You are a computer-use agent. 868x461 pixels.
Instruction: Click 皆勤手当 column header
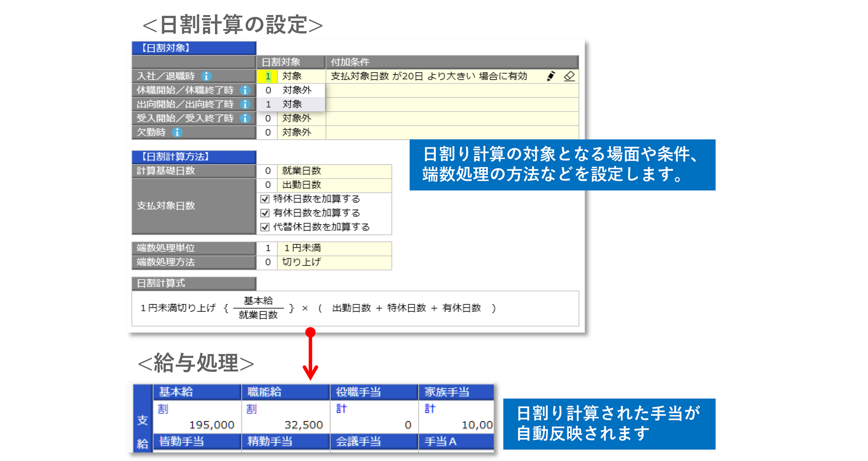(197, 441)
